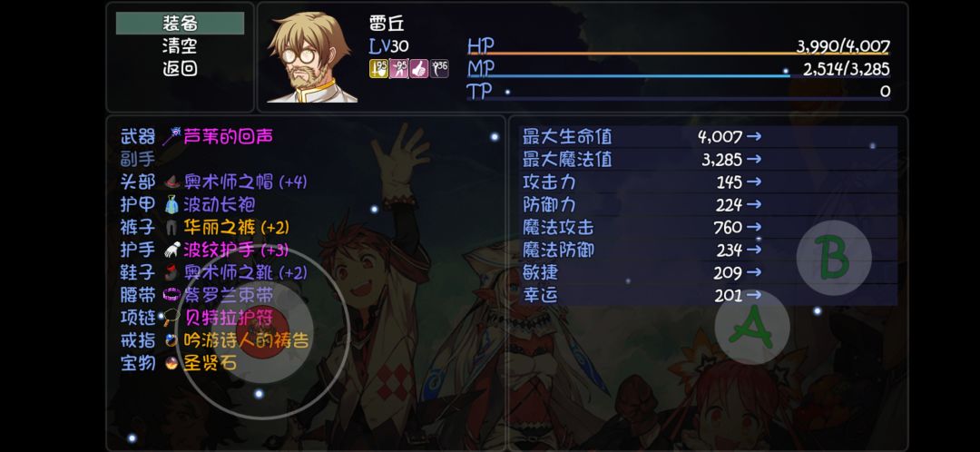Viewport: 980px width, 452px height.
Task: Click the thumbs-up status icon
Action: click(418, 69)
